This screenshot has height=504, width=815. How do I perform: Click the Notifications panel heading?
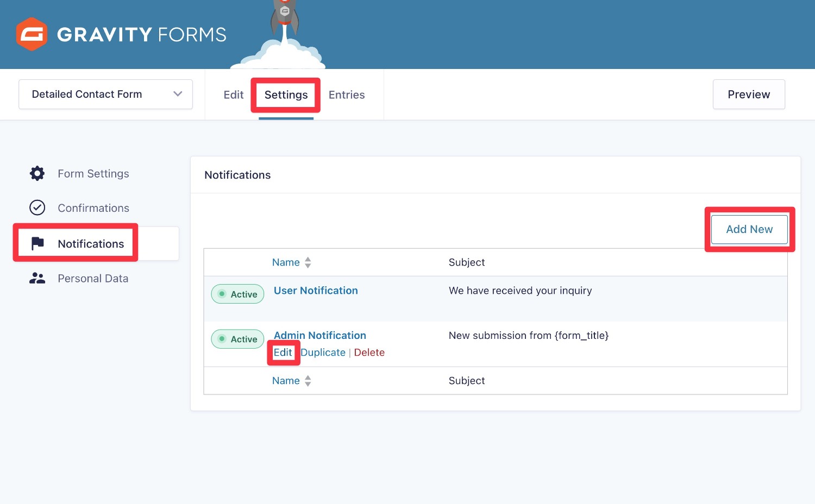tap(237, 175)
